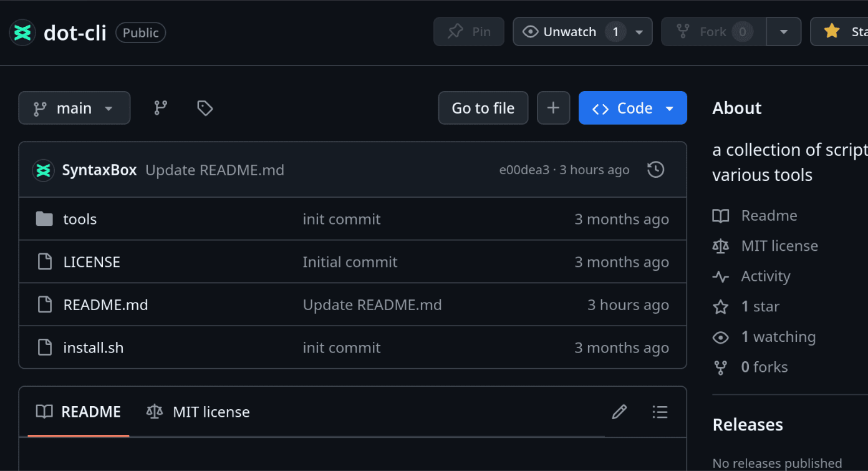Viewport: 868px width, 471px height.
Task: Click the plus add file button
Action: click(x=553, y=108)
